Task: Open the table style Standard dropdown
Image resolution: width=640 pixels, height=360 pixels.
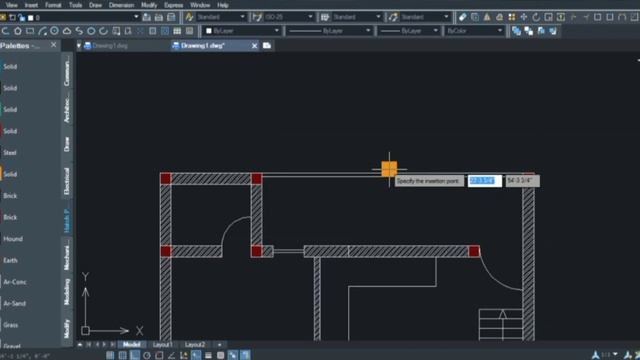Action: (x=378, y=17)
